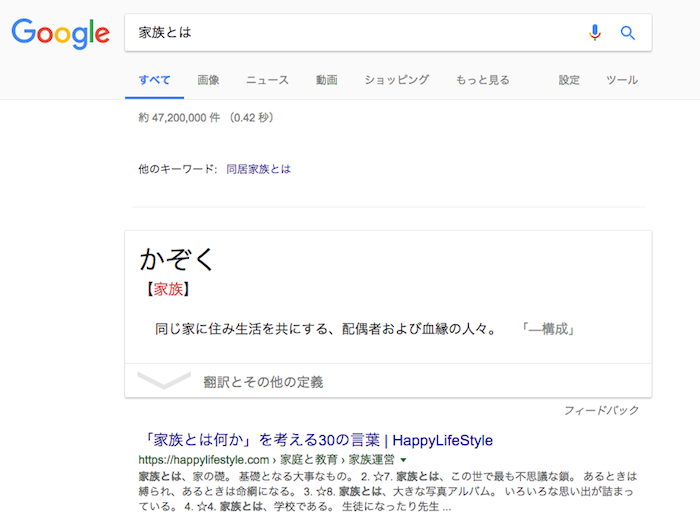
Task: Click the フィードバック link
Action: (601, 411)
